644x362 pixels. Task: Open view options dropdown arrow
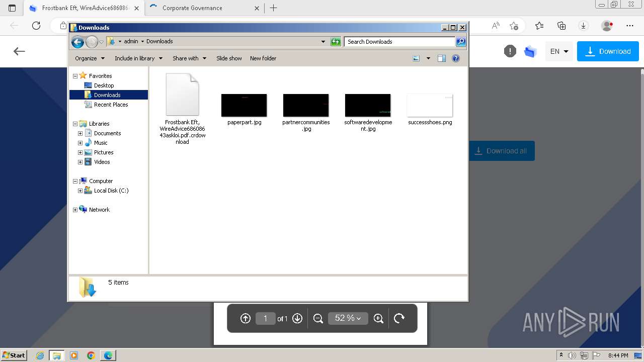click(428, 58)
